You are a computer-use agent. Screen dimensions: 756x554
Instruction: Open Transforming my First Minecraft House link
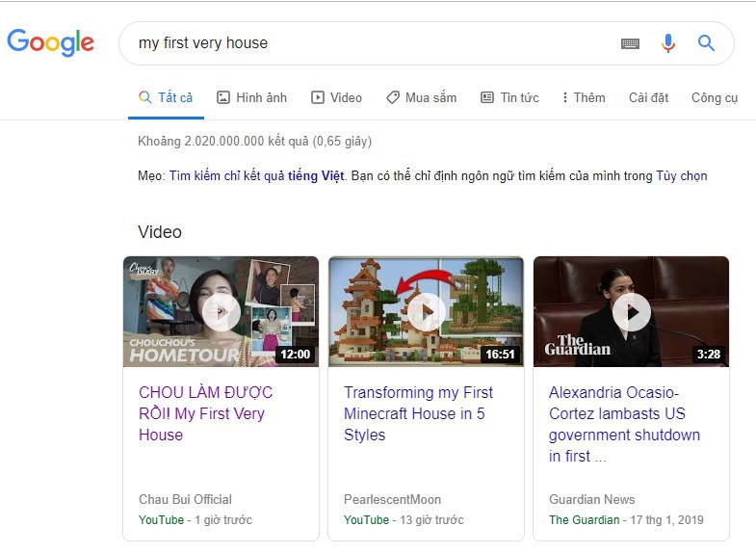(418, 413)
